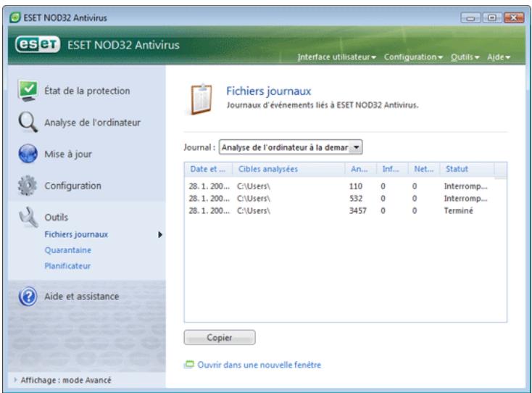
Task: Minimize the ESET NOD32 window
Action: coord(470,17)
